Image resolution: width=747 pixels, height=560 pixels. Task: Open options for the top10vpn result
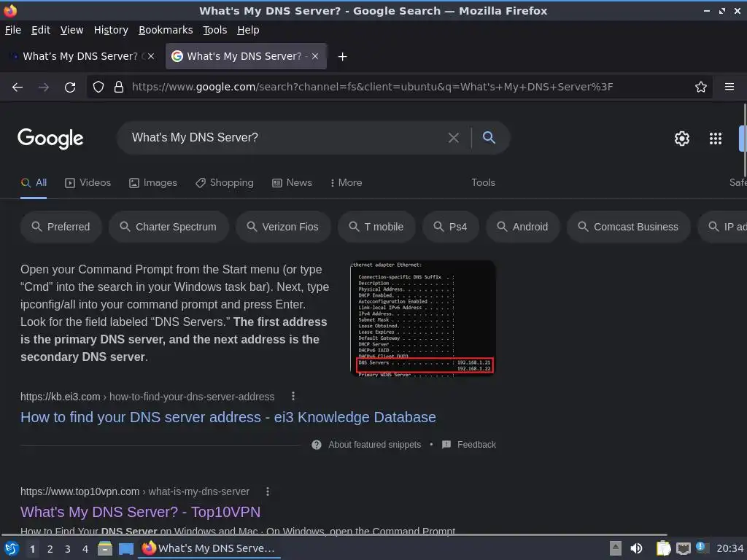point(268,491)
